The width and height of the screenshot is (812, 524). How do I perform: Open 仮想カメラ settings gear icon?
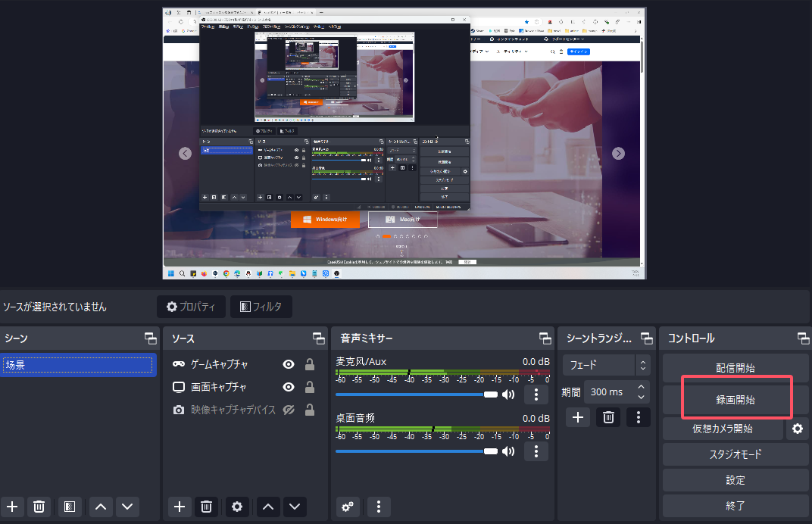click(797, 429)
